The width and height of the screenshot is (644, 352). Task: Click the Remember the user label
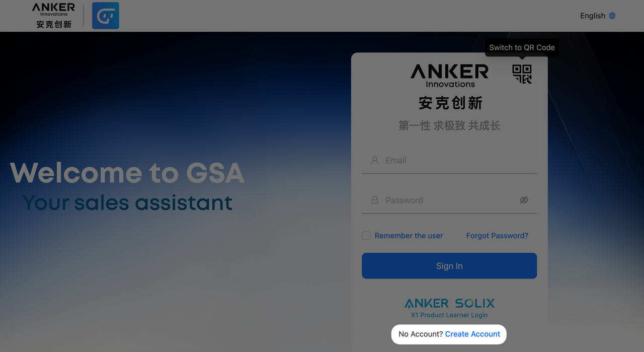[x=409, y=236]
